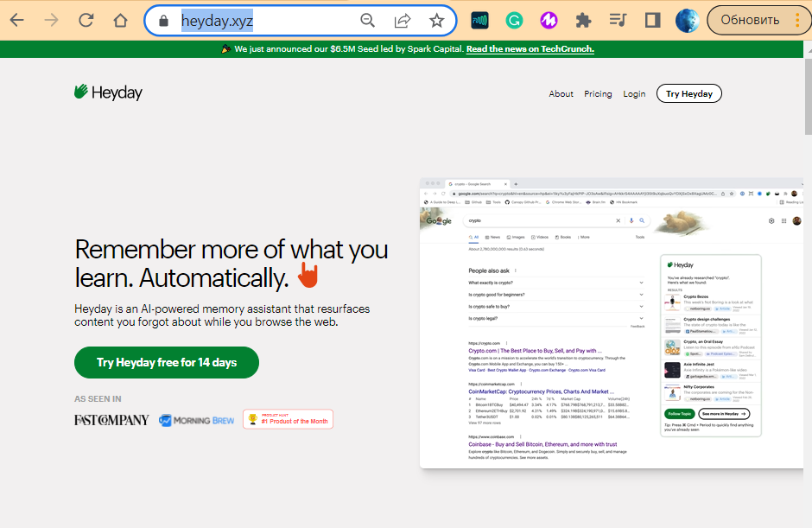This screenshot has width=812, height=528.
Task: Open the Product of the Month badge
Action: (288, 419)
